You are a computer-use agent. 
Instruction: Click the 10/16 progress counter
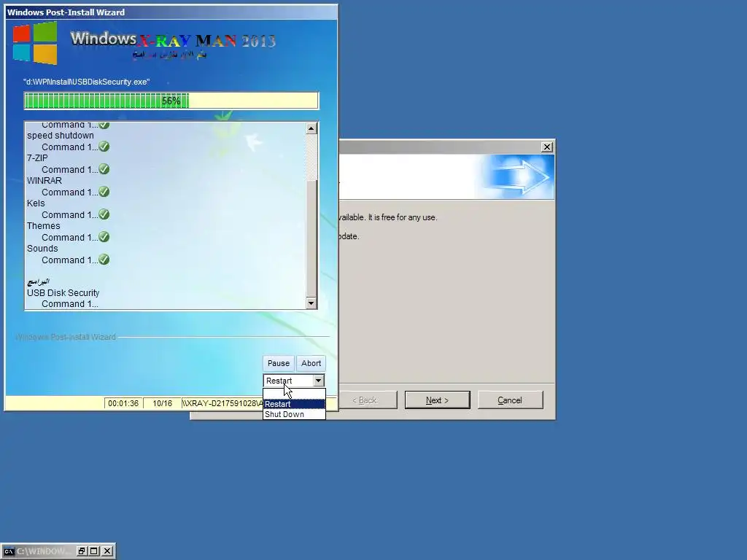(162, 403)
